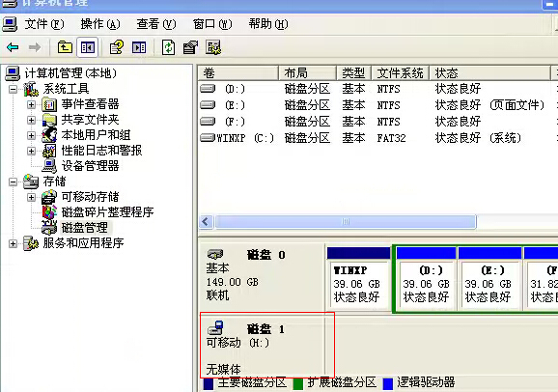
Task: Click the 系统工具 icon
Action: click(31, 89)
